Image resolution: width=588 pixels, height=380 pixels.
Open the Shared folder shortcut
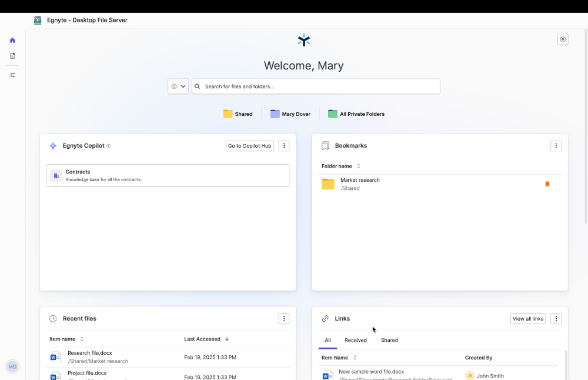[238, 114]
